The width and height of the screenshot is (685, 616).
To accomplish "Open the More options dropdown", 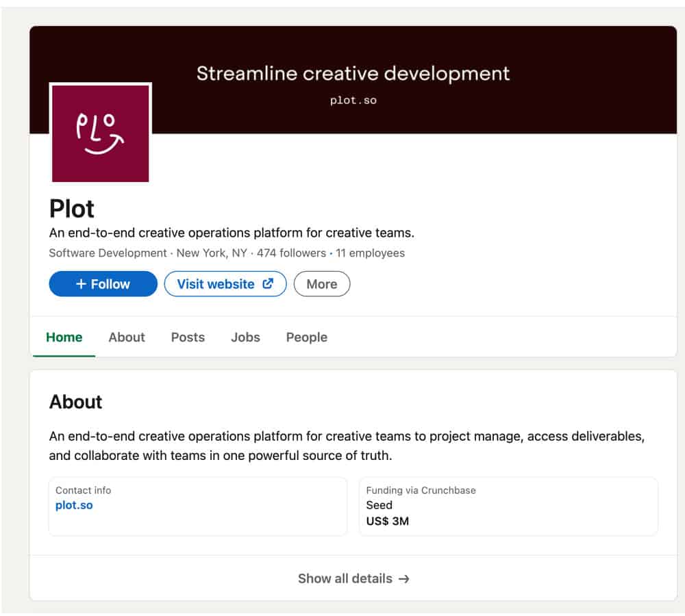I will 321,284.
